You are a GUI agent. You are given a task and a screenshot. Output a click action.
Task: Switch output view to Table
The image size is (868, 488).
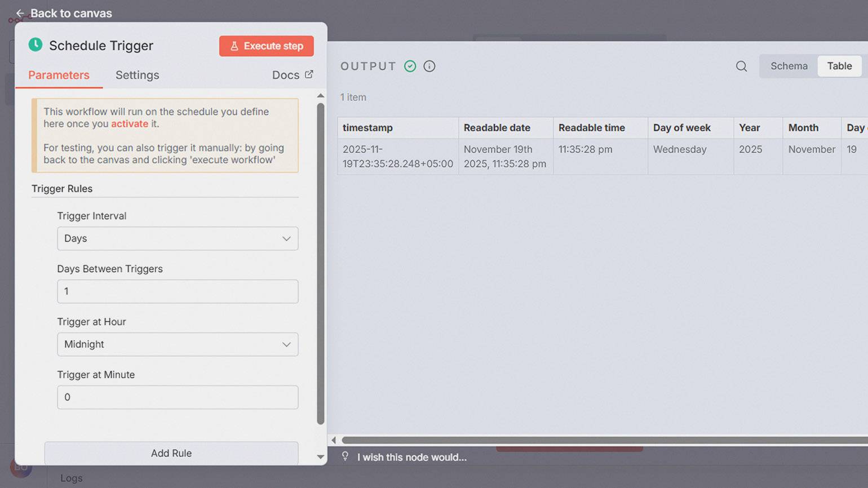[839, 66]
